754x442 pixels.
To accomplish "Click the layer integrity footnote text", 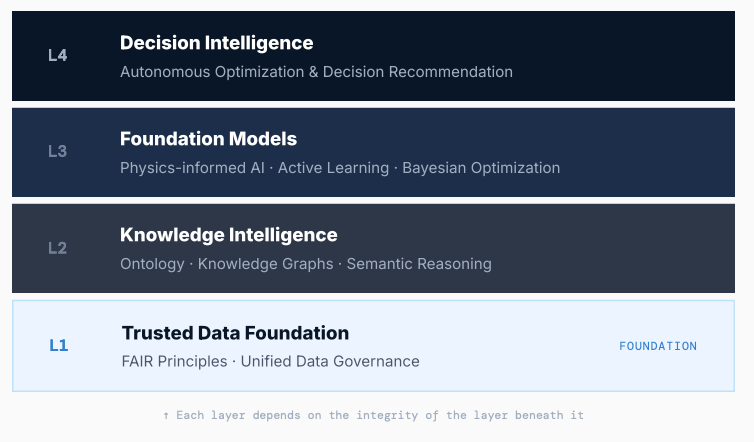I will [x=380, y=416].
